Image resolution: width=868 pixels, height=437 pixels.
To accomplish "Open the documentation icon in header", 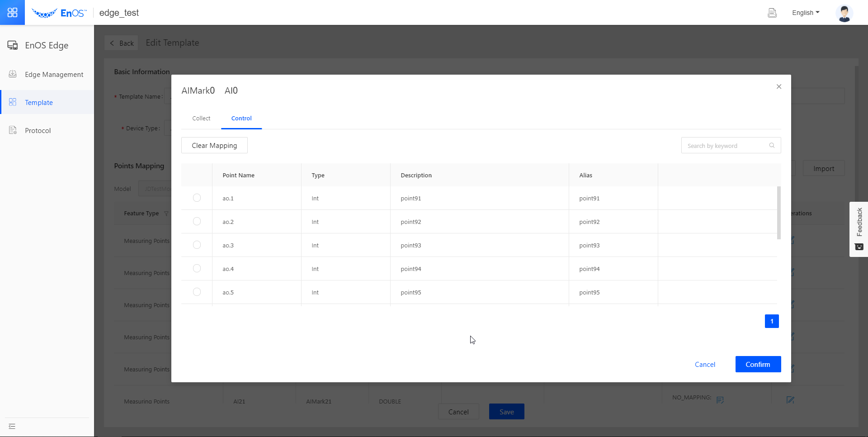I will click(x=772, y=13).
